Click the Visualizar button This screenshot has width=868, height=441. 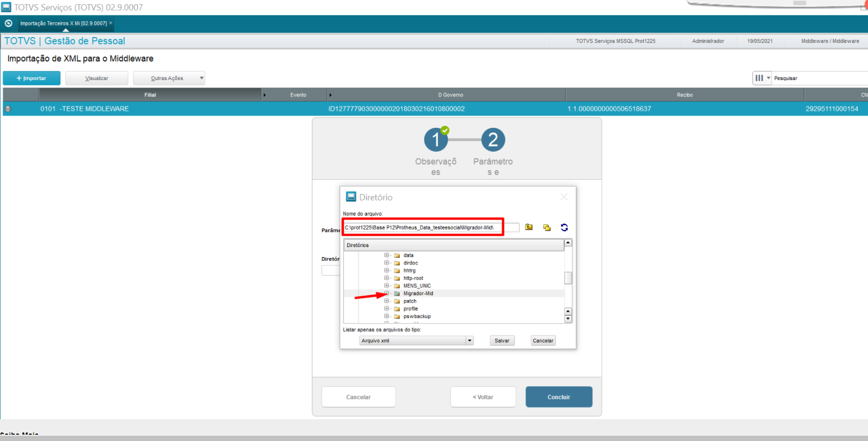coord(97,78)
